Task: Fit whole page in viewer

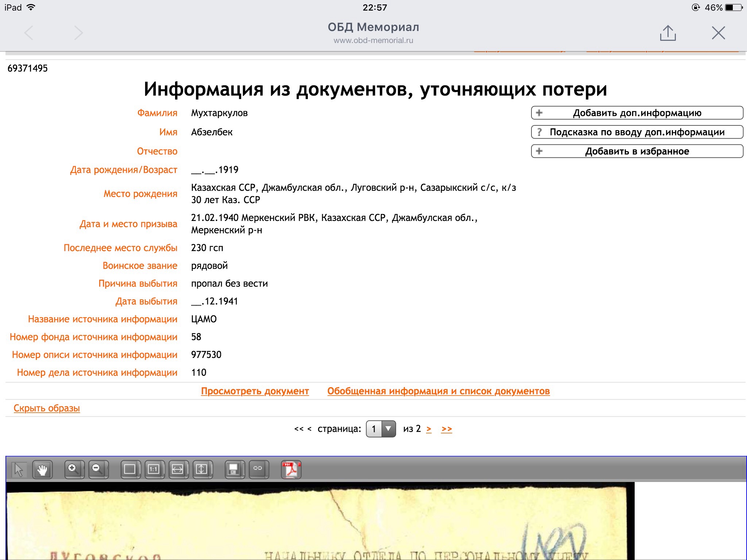Action: pos(130,469)
